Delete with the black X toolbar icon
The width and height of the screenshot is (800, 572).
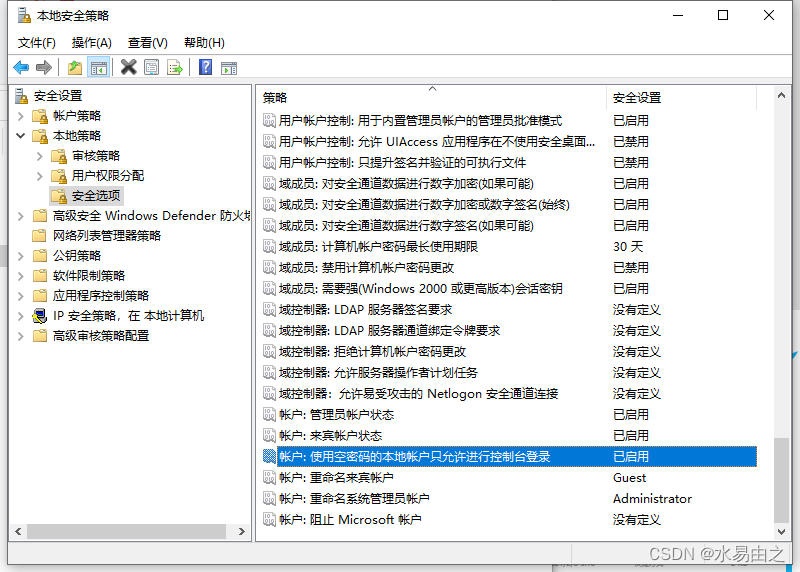[x=129, y=67]
